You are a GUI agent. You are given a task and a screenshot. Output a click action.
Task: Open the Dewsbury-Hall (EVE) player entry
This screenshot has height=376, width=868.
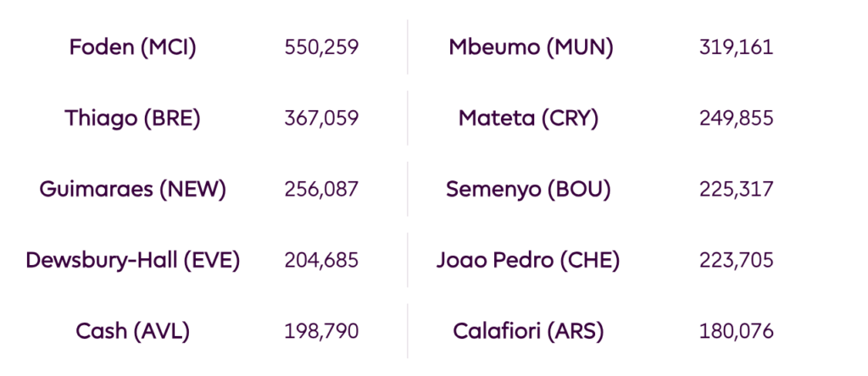[132, 260]
